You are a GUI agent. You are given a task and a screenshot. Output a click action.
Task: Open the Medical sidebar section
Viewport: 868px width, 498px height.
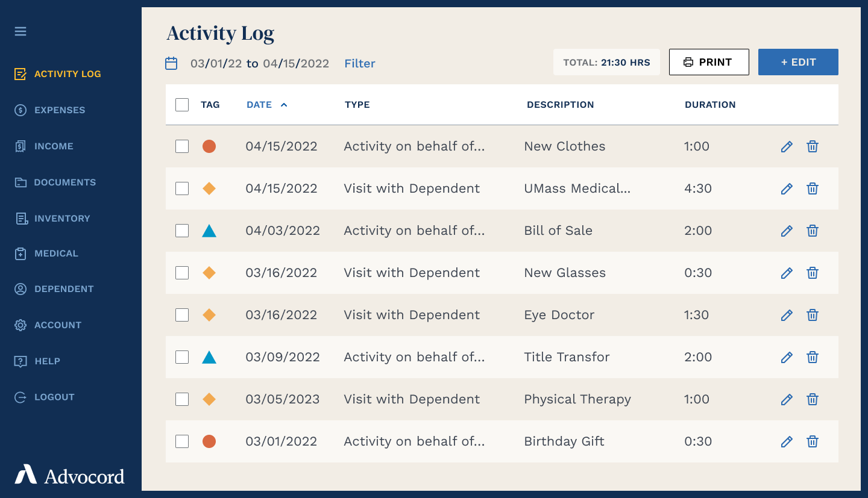[x=56, y=254]
